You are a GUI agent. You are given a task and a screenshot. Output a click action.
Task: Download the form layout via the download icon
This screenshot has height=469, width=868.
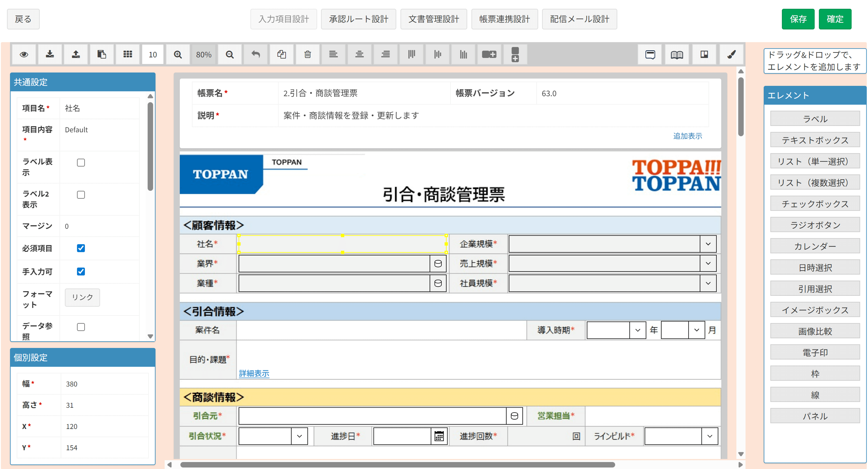point(50,54)
